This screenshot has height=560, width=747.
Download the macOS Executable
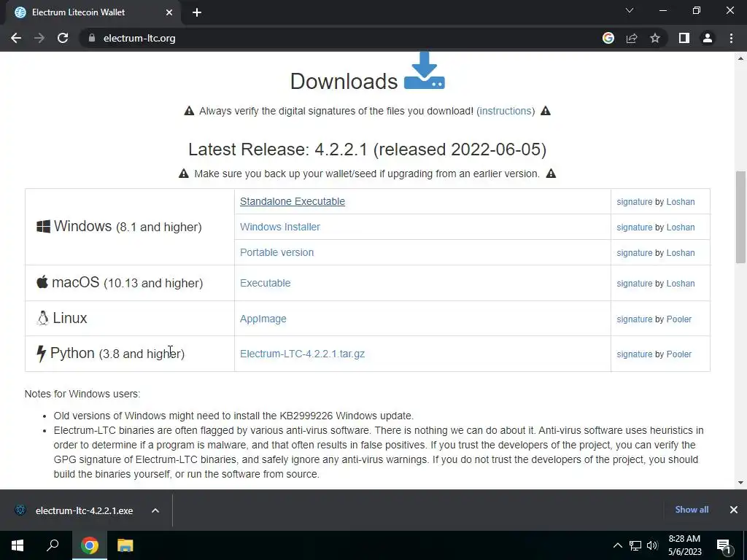coord(265,283)
